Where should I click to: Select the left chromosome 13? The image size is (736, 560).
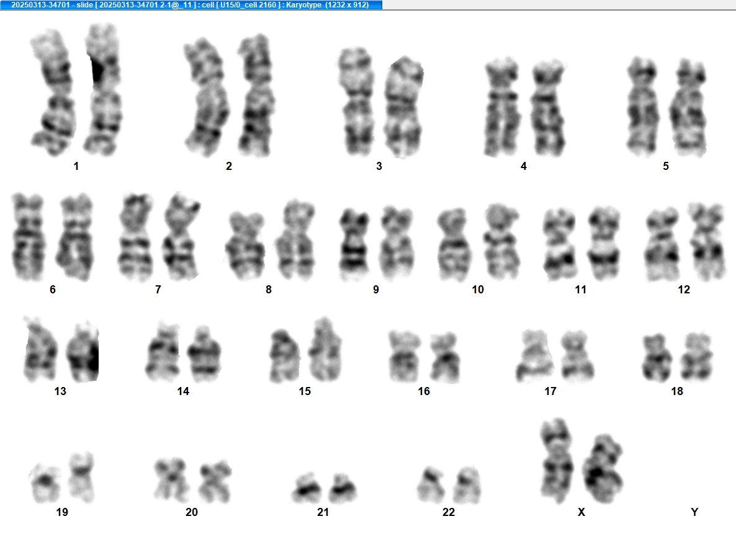point(40,349)
